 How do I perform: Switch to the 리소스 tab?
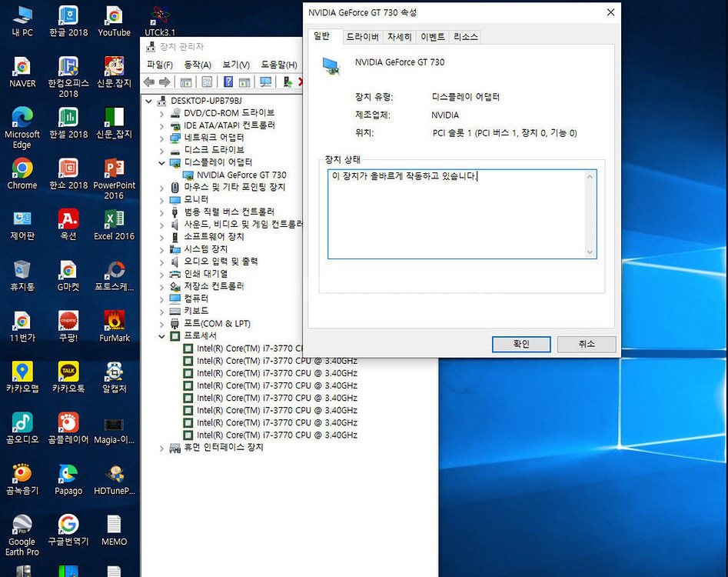465,37
